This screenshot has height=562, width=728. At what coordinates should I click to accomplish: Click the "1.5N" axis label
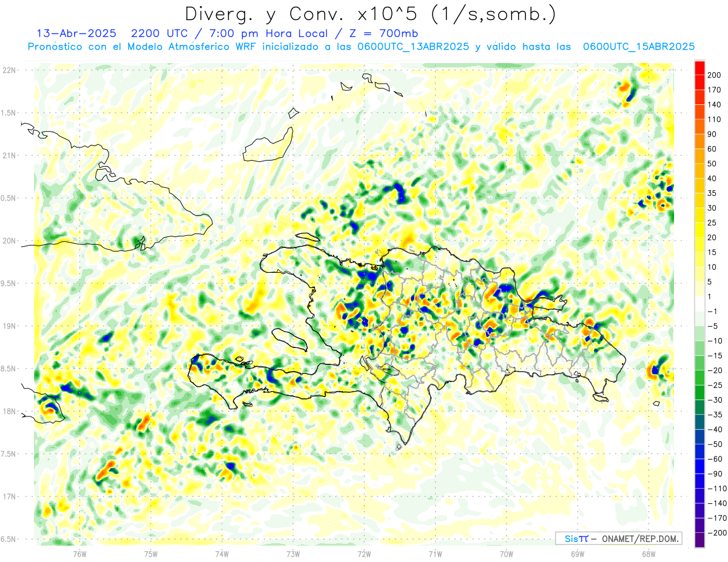8,113
